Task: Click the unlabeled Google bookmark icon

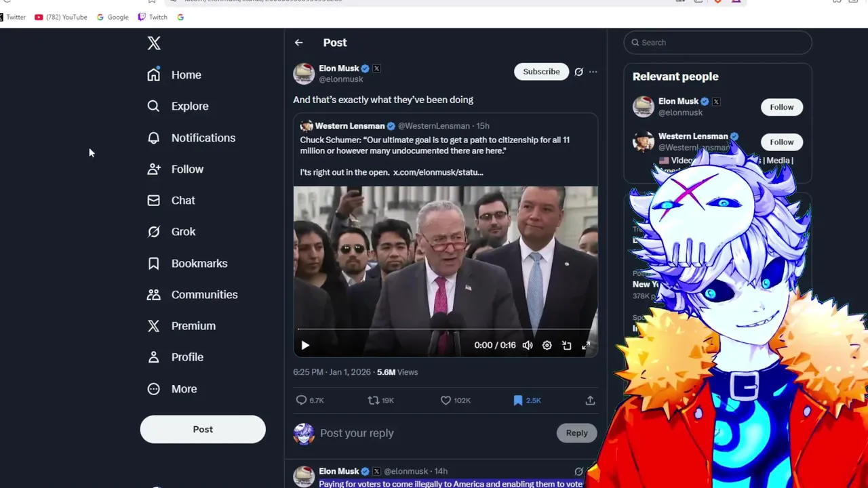Action: (x=180, y=17)
